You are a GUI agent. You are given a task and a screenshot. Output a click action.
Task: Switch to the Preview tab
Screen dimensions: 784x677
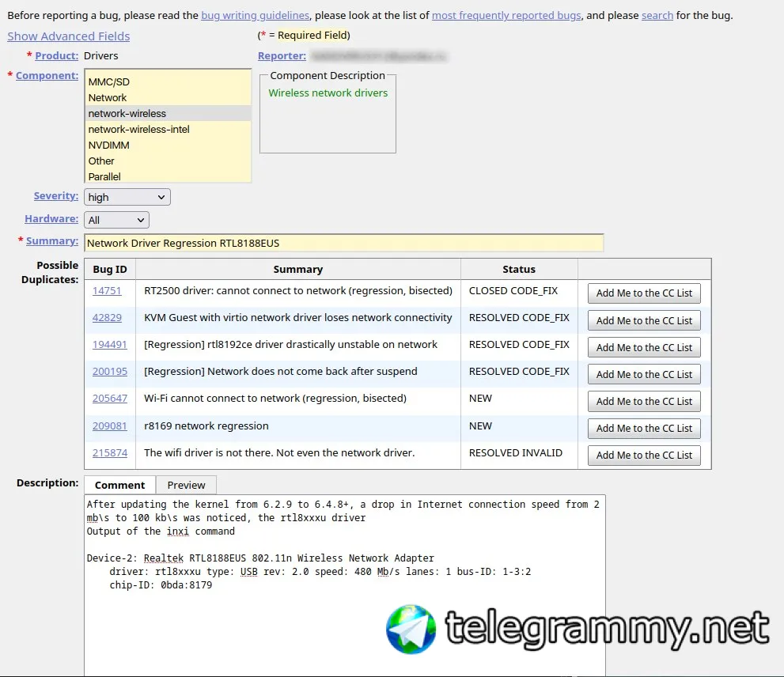186,485
